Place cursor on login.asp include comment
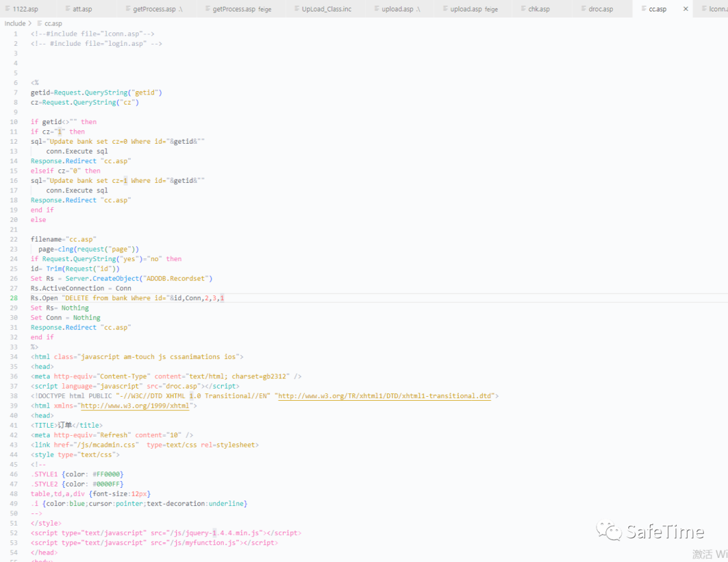 [96, 44]
